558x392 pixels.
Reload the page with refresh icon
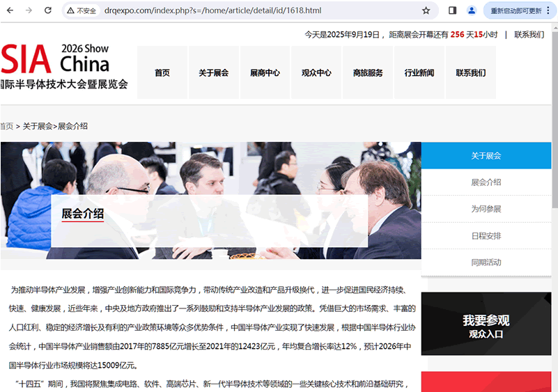pos(48,10)
